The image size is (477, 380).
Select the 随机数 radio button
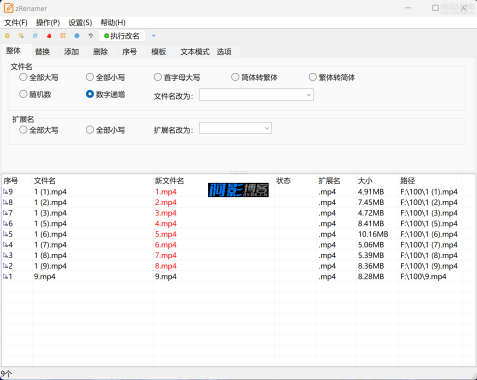point(23,94)
